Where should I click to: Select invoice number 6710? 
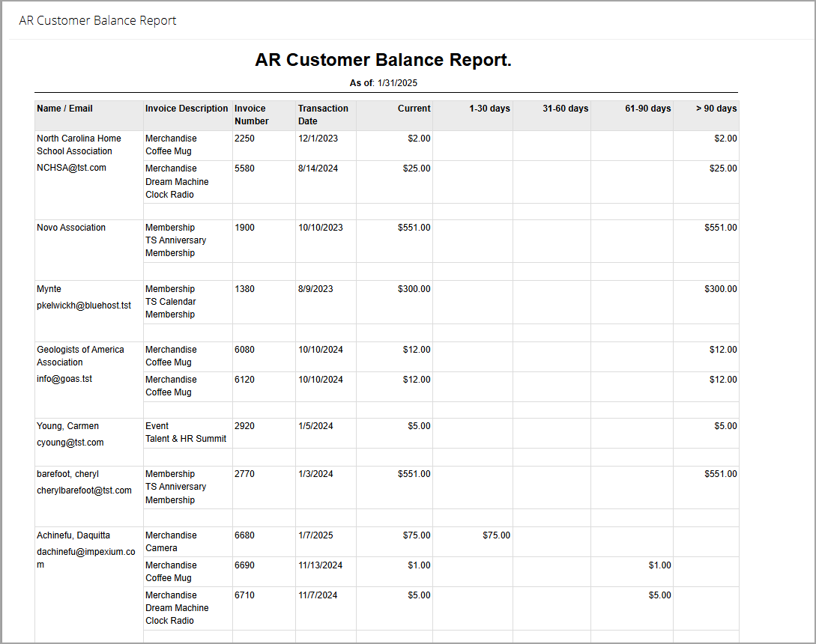click(x=244, y=595)
